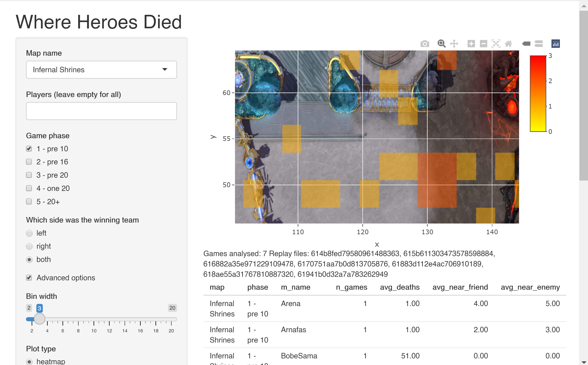Click Bin width slider at value 10

94,319
